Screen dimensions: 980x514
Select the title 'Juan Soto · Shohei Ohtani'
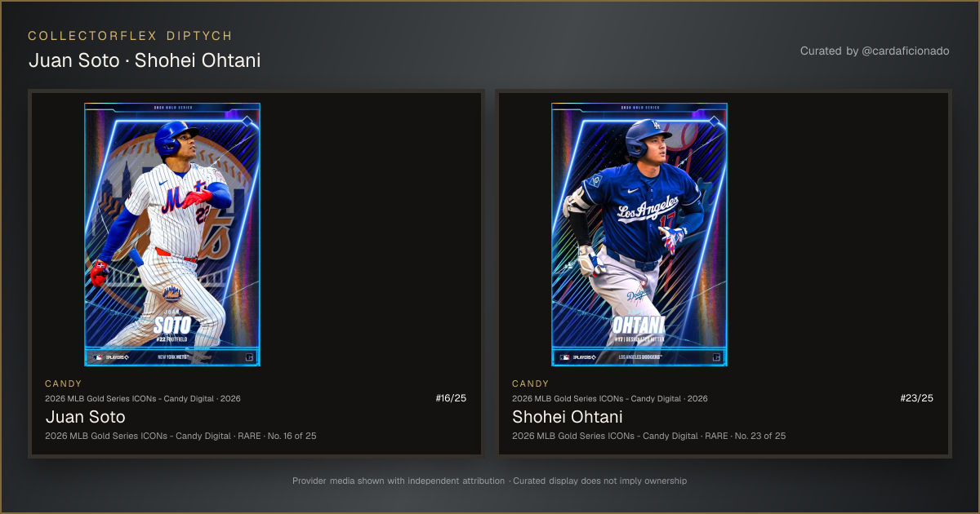tap(145, 61)
